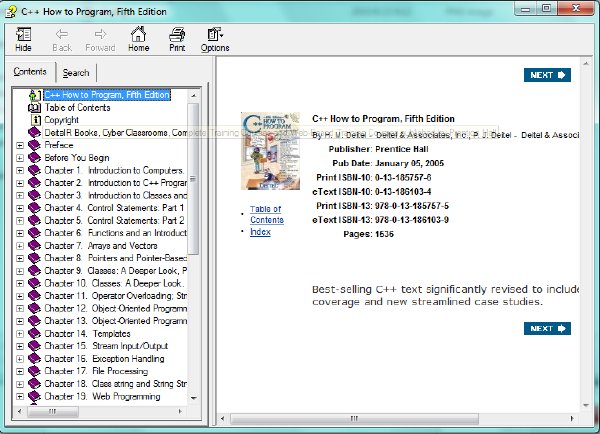600x434 pixels.
Task: Click the book icon for Chapter 12
Action: tap(34, 308)
